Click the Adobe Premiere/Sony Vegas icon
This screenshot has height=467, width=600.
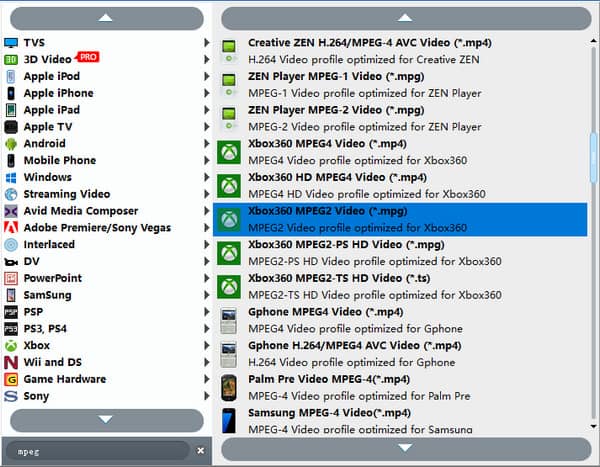pos(11,227)
